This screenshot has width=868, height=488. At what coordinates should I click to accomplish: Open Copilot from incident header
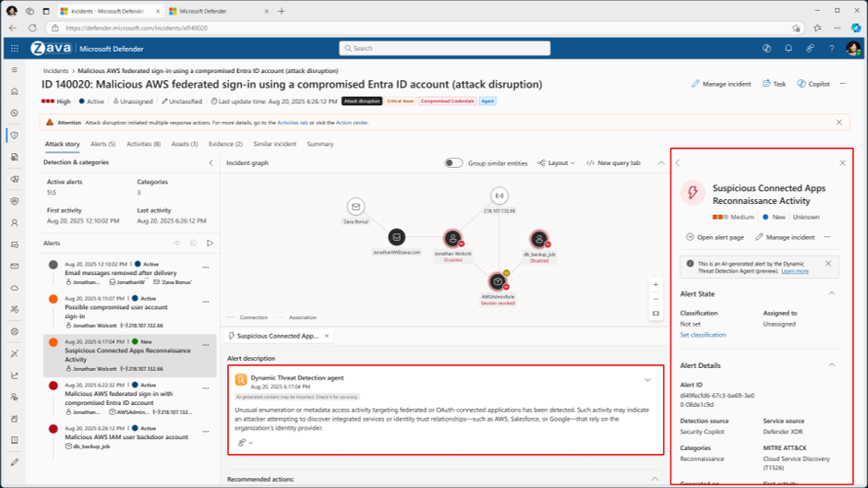[x=814, y=84]
